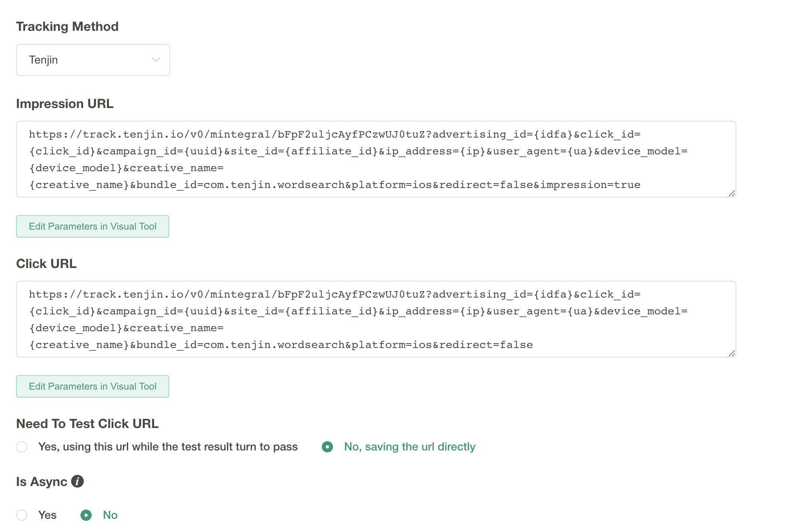The image size is (786, 532).
Task: Open the Visual Tool editor under Impression URL
Action: pos(92,226)
